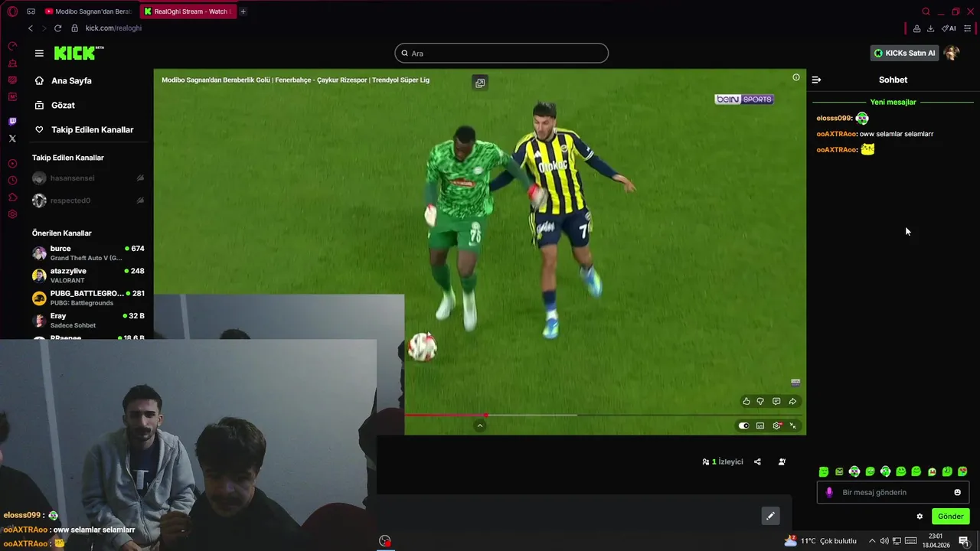Viewport: 980px width, 551px height.
Task: Click the kick.com/realoghi address bar
Action: (113, 28)
